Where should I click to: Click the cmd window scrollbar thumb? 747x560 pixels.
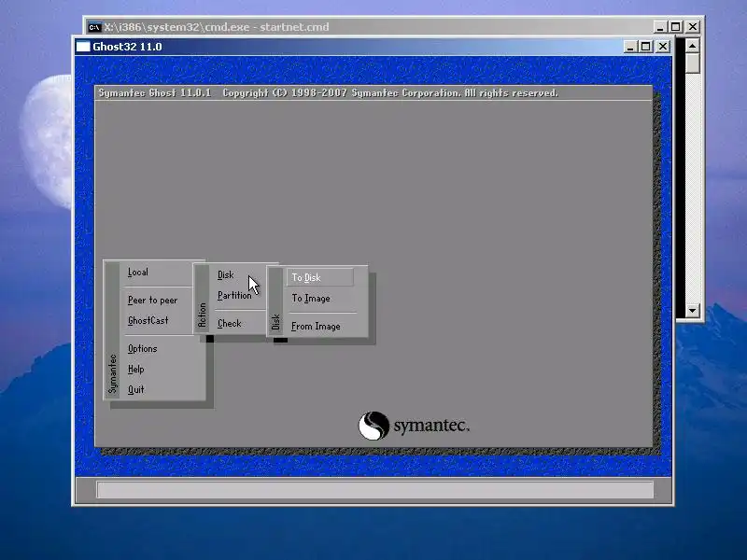[692, 63]
